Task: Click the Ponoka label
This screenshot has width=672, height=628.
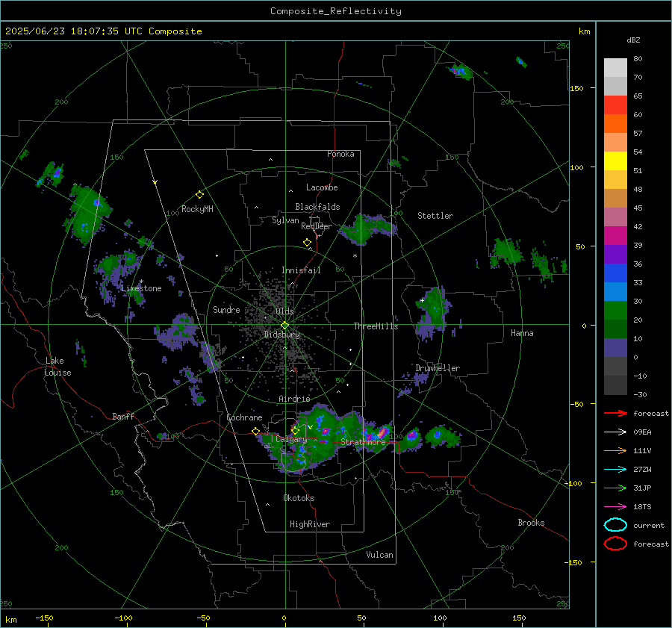Action: (340, 154)
